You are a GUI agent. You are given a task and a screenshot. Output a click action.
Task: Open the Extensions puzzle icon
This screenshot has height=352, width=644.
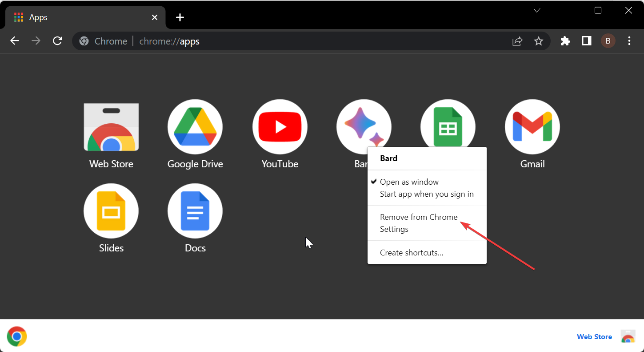click(x=565, y=41)
